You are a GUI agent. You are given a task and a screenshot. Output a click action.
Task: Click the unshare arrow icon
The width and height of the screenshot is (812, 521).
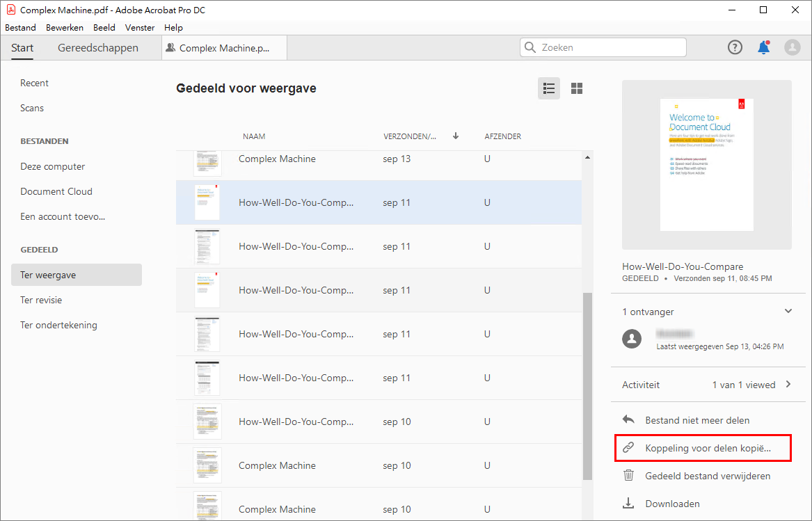point(628,419)
